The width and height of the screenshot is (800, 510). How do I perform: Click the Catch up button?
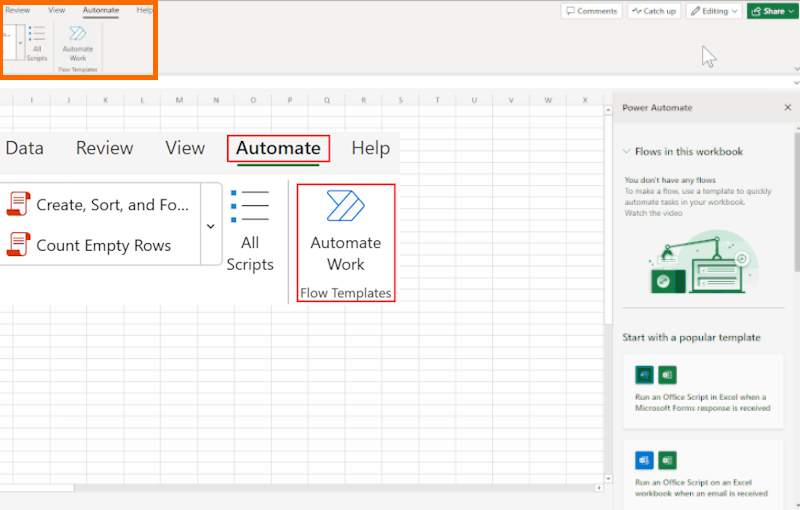pos(654,11)
